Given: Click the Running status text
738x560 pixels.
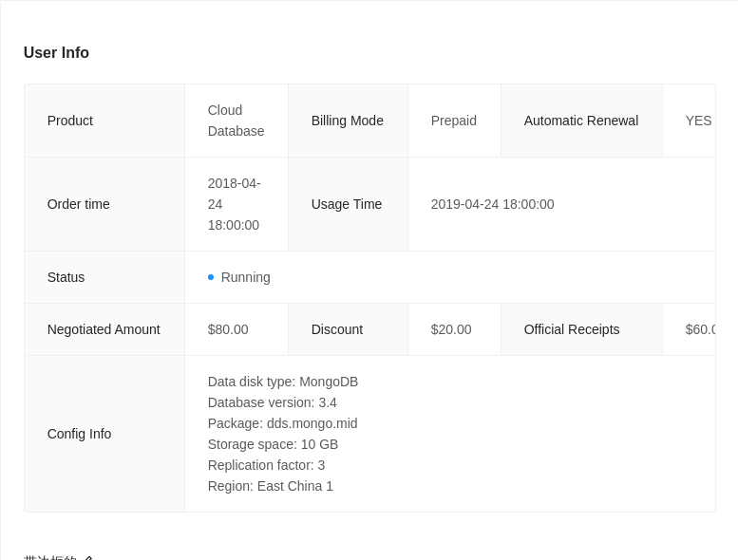Looking at the screenshot, I should click(245, 277).
